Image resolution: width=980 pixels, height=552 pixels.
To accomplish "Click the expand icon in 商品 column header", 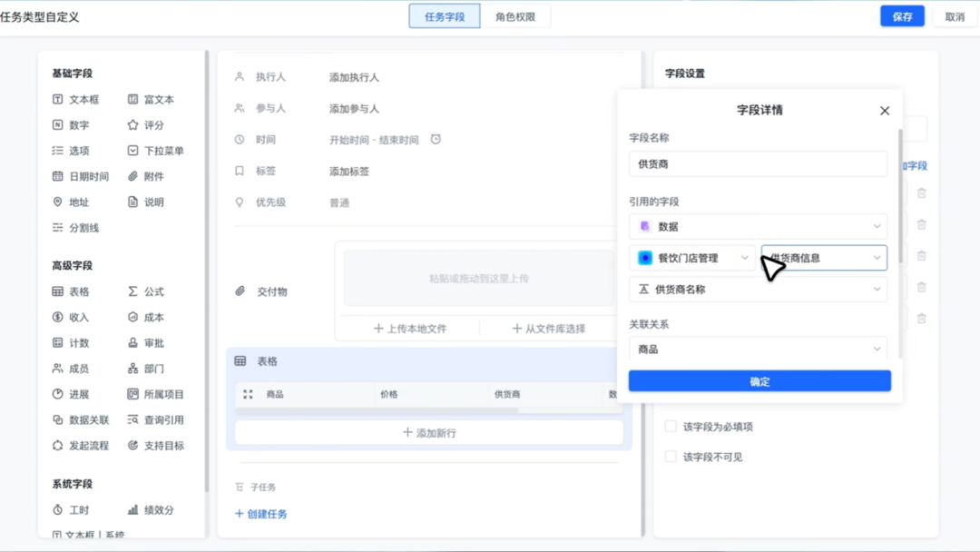I will [x=248, y=394].
